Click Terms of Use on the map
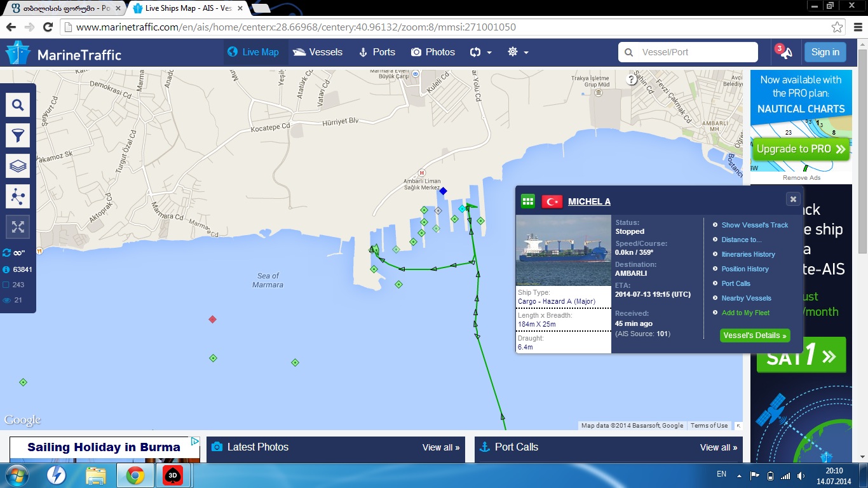Screen dimensions: 868x488 point(709,426)
